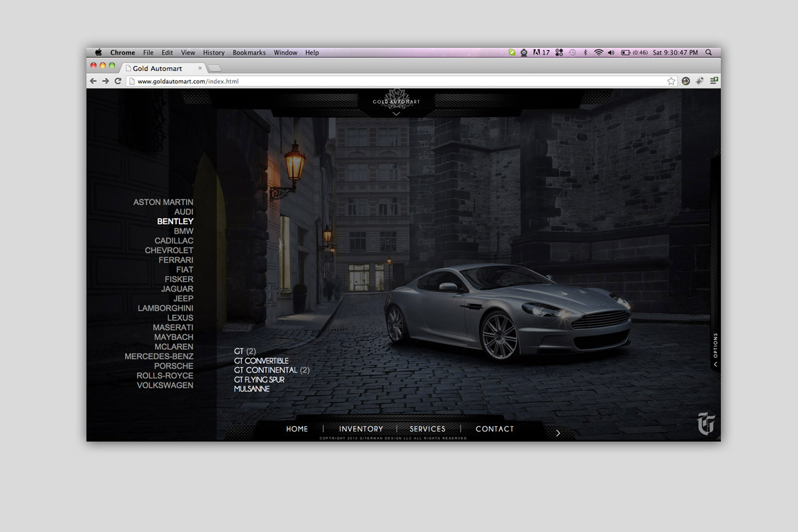
Task: Select the Ferrari make
Action: [x=176, y=260]
